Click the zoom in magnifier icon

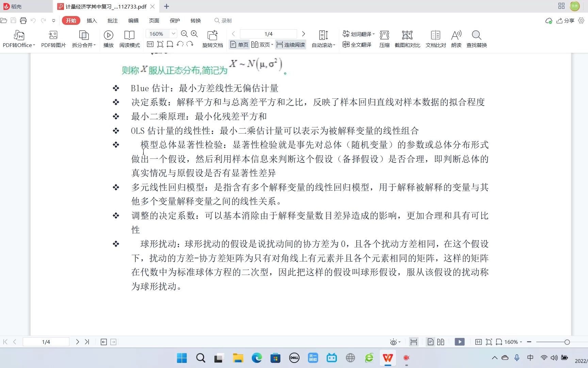(194, 34)
